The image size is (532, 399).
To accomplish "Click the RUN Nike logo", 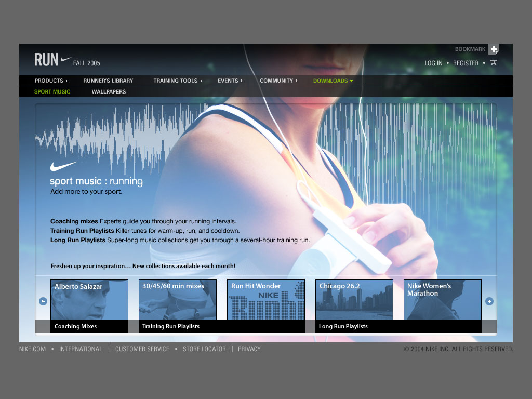I will [53, 60].
